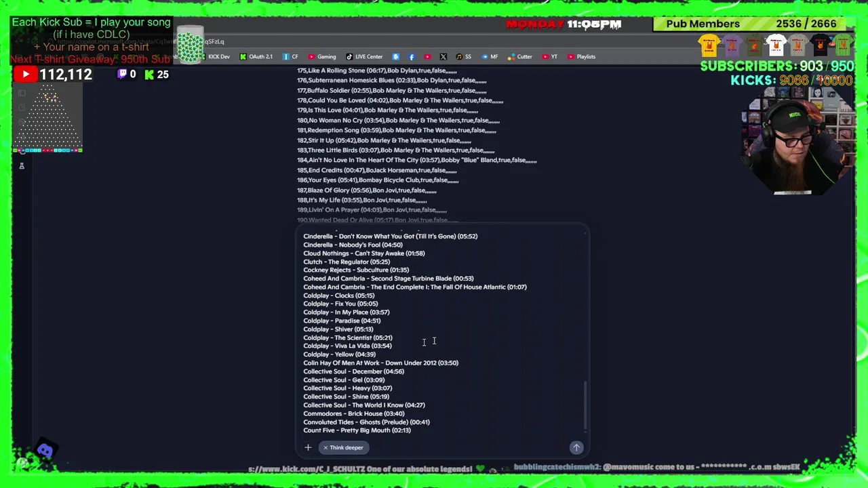Viewport: 868px width, 488px height.
Task: Click 'Convoluted Tides - Ghosts (Prelude)' line
Action: click(366, 422)
